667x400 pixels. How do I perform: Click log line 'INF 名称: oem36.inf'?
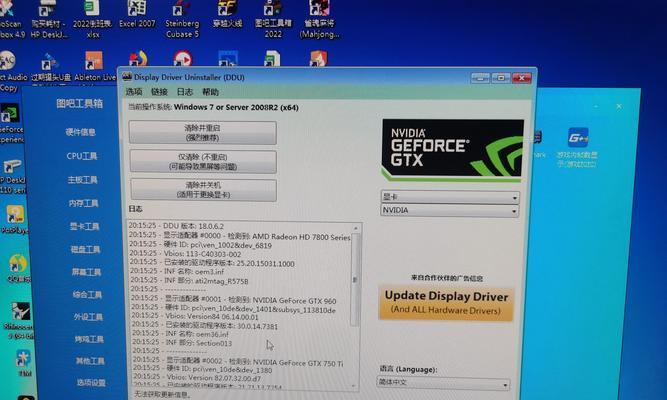[x=180, y=334]
